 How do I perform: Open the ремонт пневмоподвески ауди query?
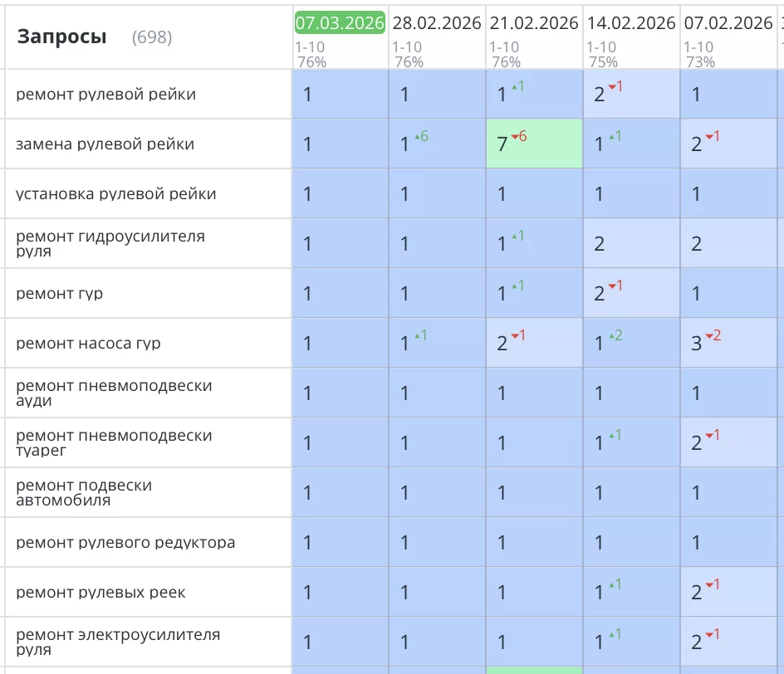[x=114, y=393]
